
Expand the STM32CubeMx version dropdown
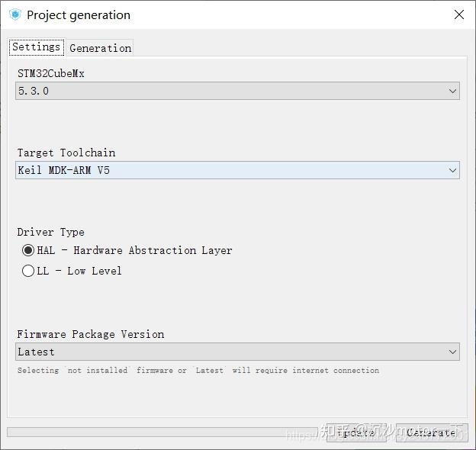pos(237,91)
